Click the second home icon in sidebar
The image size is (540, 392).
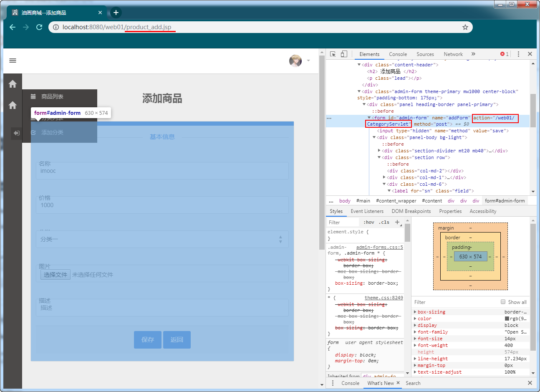point(13,105)
